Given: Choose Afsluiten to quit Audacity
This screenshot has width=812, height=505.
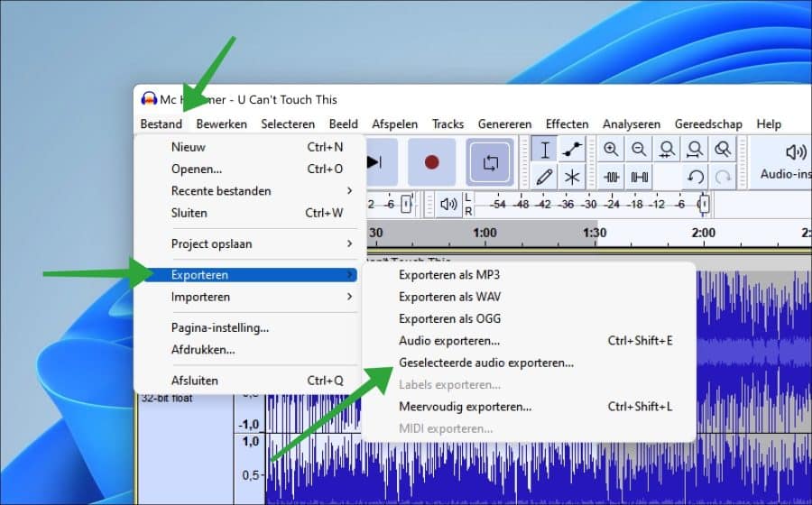Looking at the screenshot, I should tap(250, 381).
